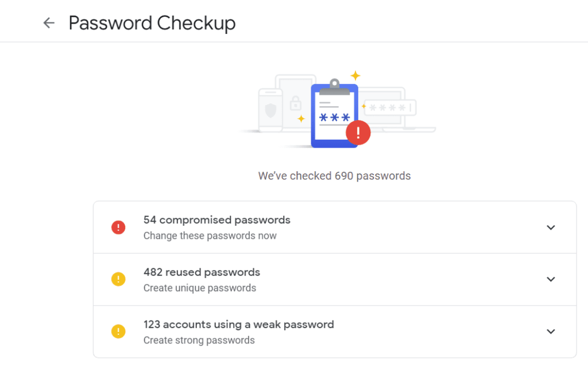Expand the weak password section chevron
Screen dimensions: 588x367
coord(551,332)
